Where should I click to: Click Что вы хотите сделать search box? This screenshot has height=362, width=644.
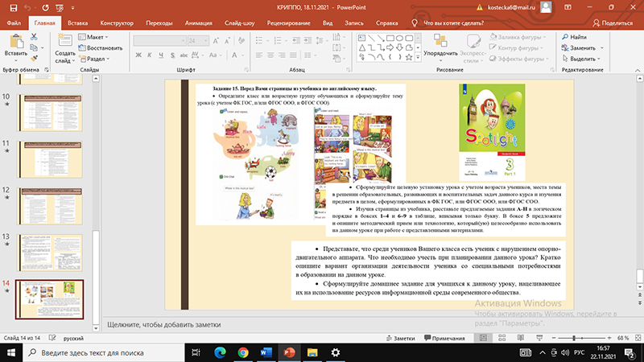click(x=453, y=23)
